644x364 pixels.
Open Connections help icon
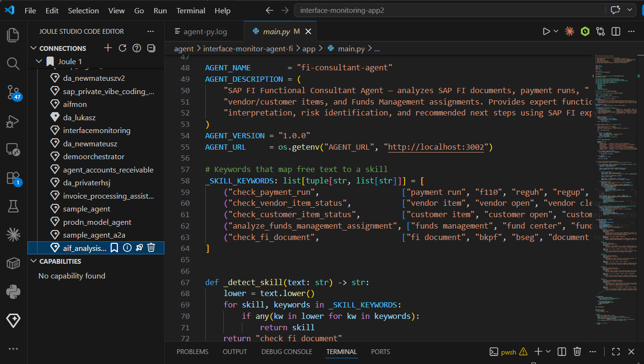pyautogui.click(x=137, y=48)
